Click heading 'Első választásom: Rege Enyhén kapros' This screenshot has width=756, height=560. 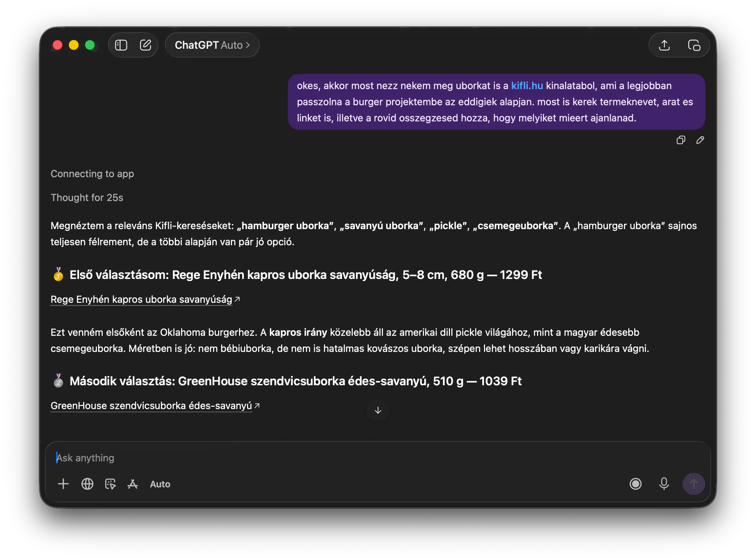pos(297,275)
